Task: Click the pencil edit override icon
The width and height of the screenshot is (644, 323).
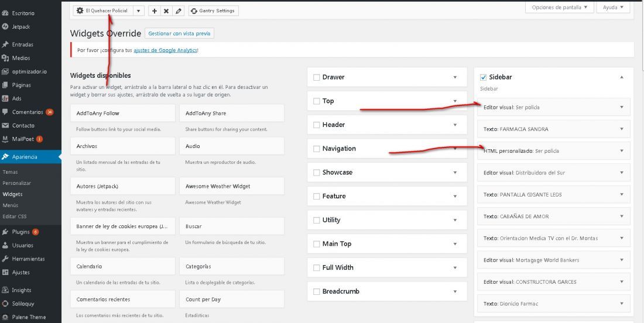Action: pyautogui.click(x=178, y=11)
